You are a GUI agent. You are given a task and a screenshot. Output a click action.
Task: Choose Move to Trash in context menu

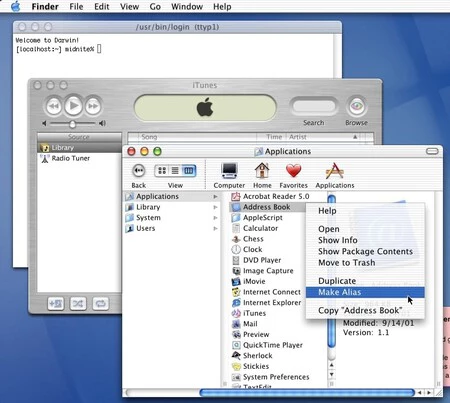(x=365, y=263)
